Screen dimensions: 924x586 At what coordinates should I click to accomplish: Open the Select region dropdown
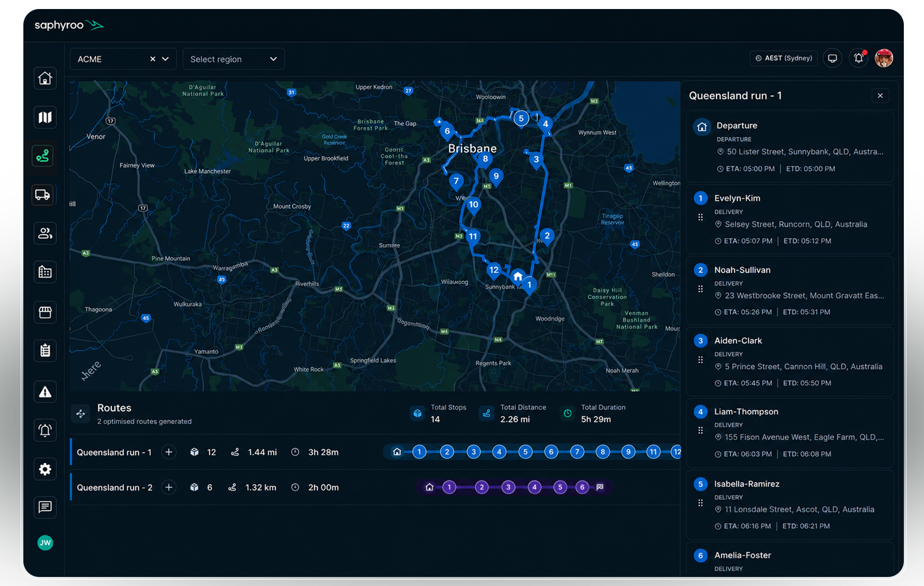tap(234, 59)
